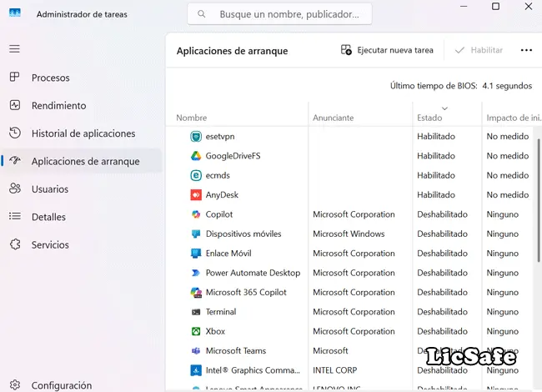The width and height of the screenshot is (542, 392).
Task: Click No medido impact for esetvpn
Action: 508,137
